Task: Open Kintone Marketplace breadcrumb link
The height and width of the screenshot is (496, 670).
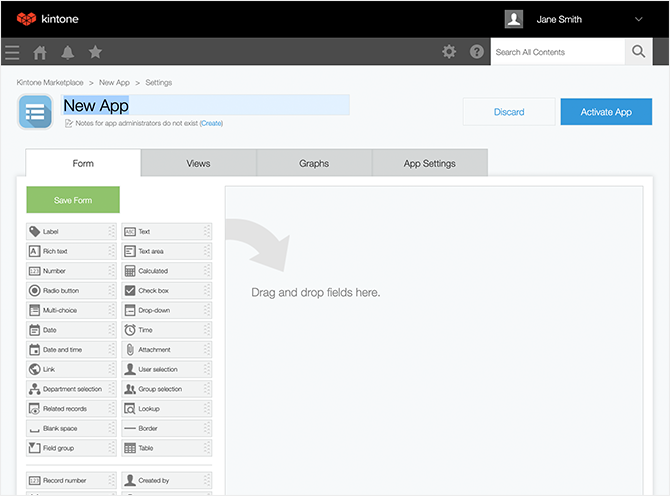Action: (x=50, y=82)
